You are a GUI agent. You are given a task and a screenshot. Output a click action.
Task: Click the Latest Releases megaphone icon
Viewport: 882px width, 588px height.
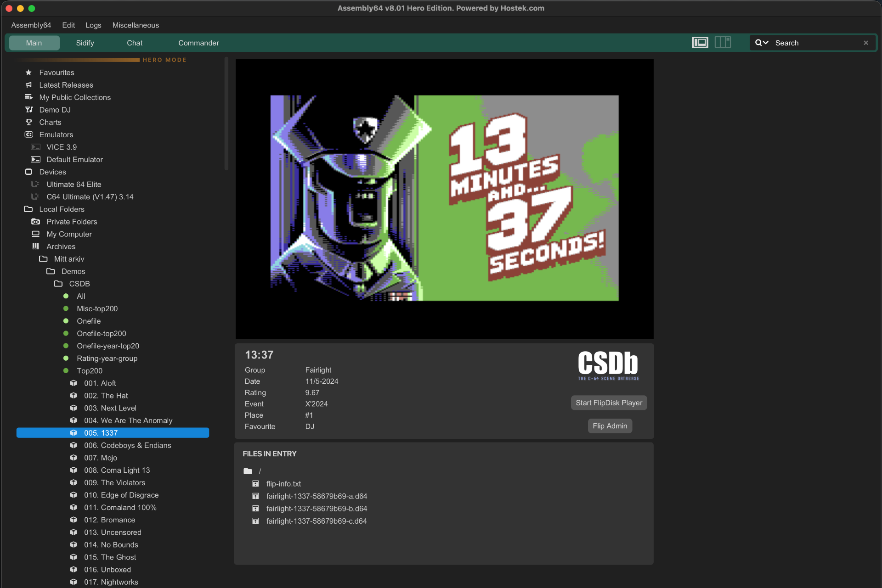coord(28,85)
